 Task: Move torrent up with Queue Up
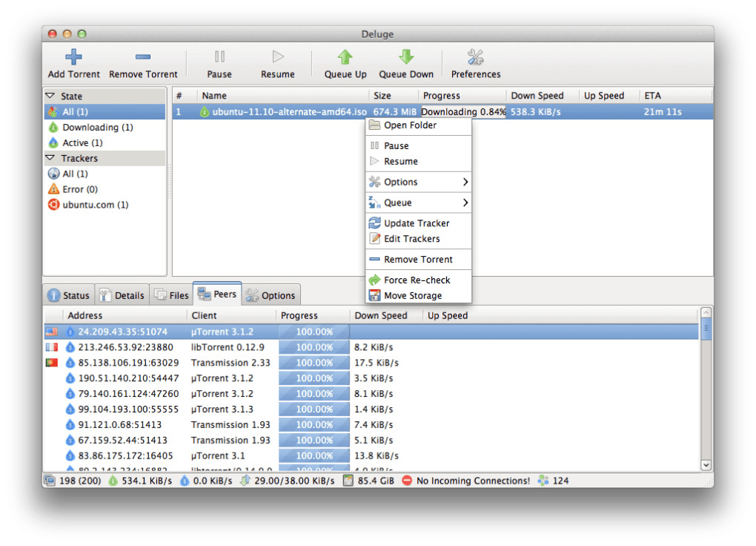click(x=345, y=64)
